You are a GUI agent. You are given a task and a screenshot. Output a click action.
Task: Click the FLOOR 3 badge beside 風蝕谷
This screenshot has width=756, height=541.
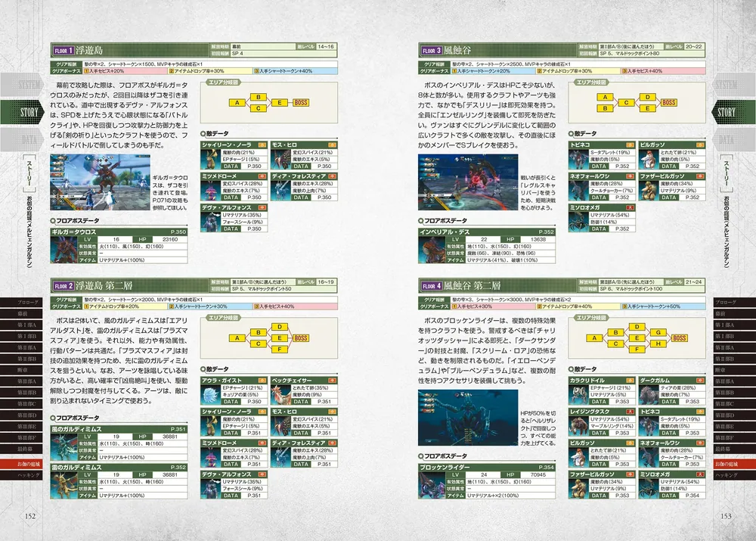(432, 50)
